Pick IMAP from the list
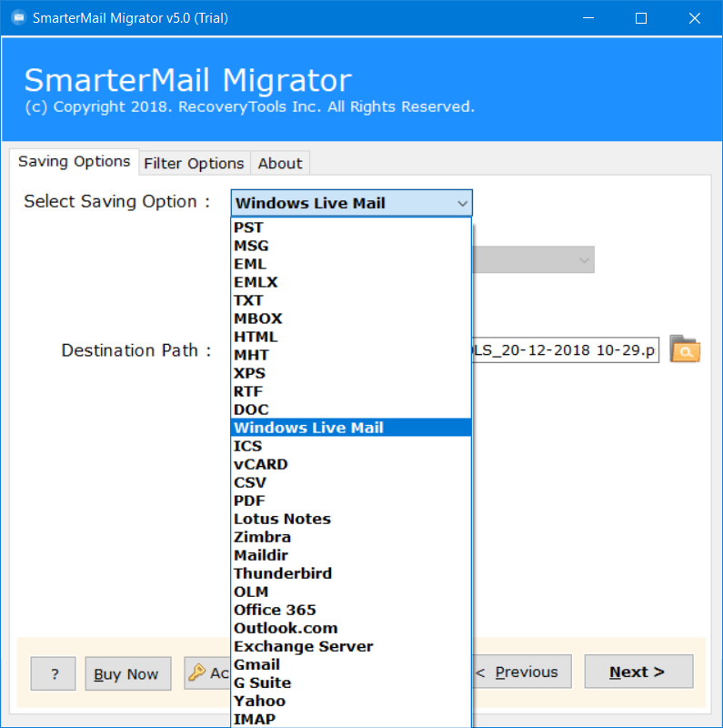This screenshot has height=728, width=723. [x=351, y=719]
